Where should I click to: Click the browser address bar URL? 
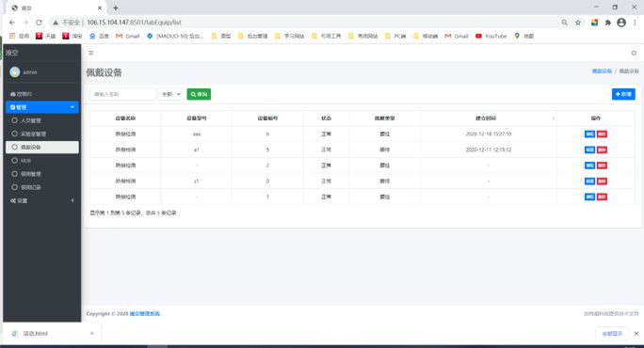(134, 23)
